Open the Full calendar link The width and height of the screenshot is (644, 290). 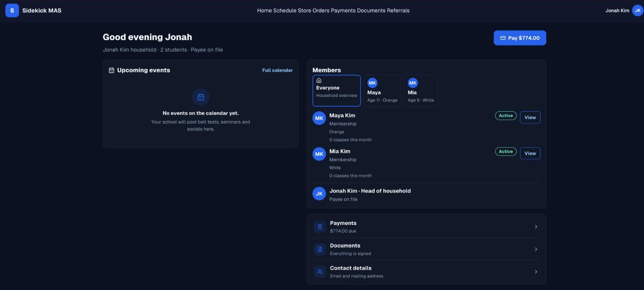pyautogui.click(x=277, y=70)
